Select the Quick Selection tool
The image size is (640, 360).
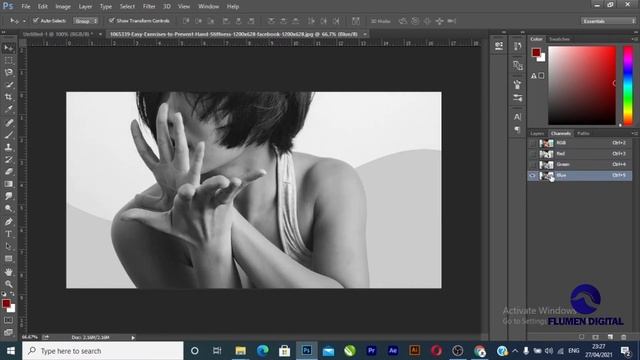click(x=8, y=85)
